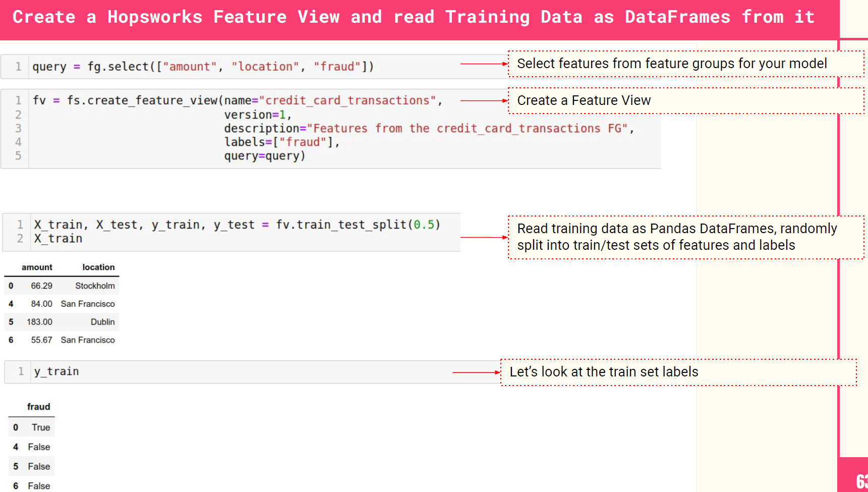
Task: Click the 55.67 amount cell
Action: 41,340
